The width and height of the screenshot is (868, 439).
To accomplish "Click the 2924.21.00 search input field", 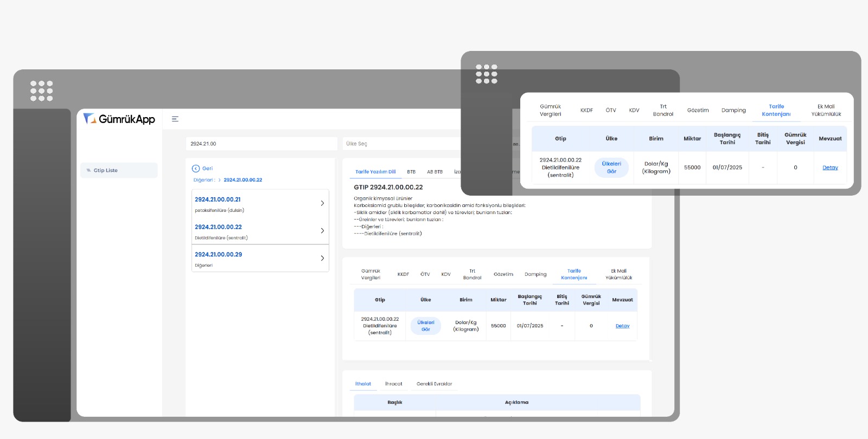I will (x=261, y=144).
